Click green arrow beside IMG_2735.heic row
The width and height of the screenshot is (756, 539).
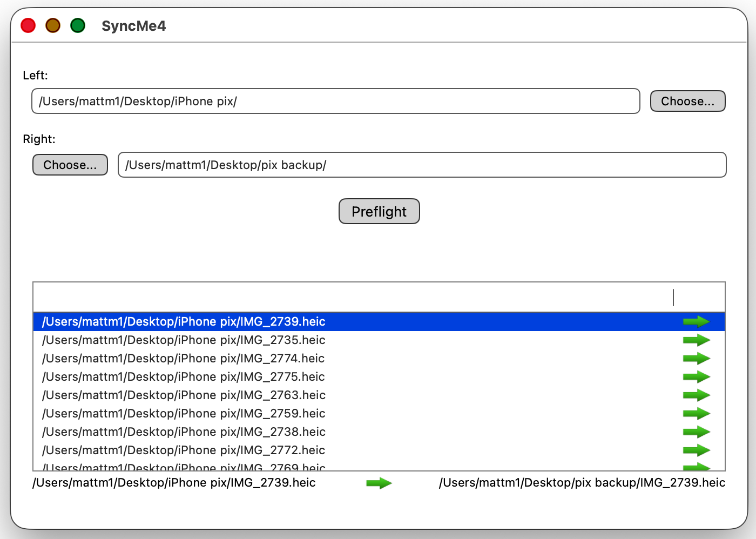(x=696, y=340)
